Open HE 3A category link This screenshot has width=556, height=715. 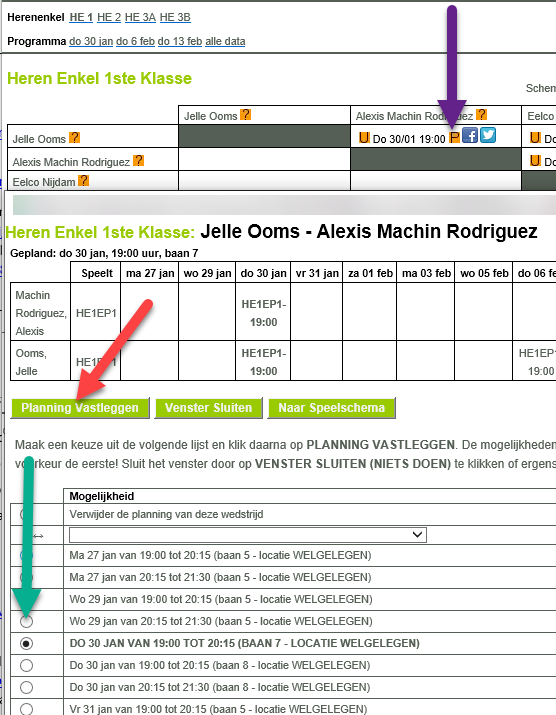coord(140,17)
